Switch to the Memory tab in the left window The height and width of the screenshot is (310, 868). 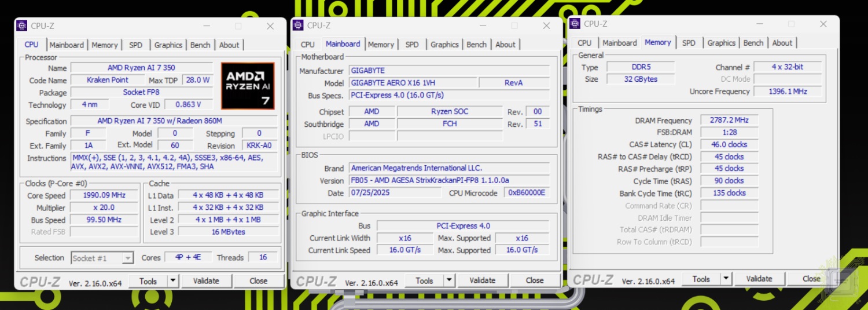click(105, 45)
